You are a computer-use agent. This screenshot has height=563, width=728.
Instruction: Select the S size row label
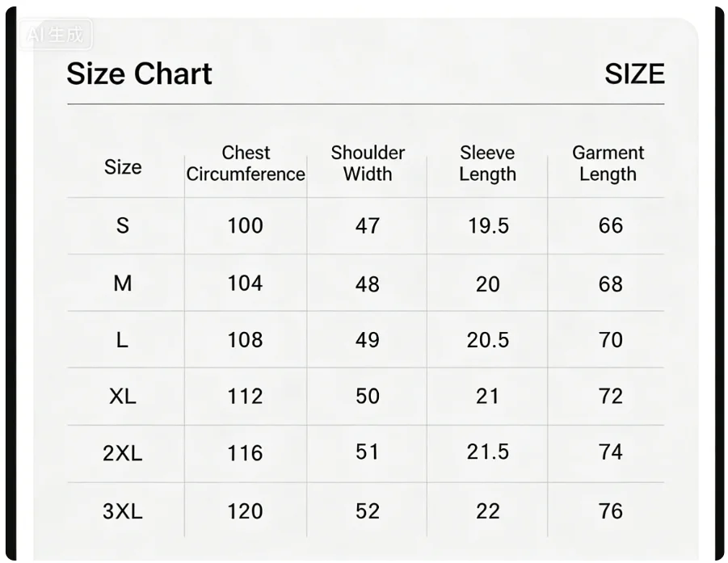point(123,226)
